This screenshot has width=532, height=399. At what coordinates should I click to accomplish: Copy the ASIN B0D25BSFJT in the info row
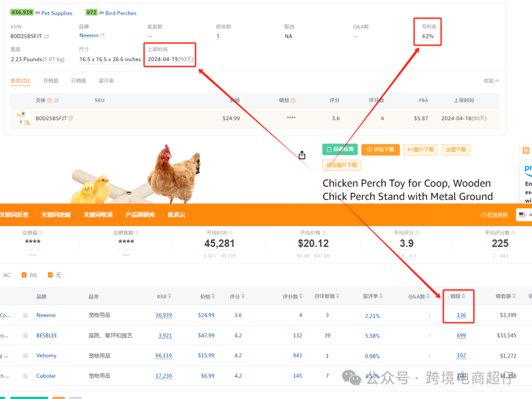coord(47,36)
